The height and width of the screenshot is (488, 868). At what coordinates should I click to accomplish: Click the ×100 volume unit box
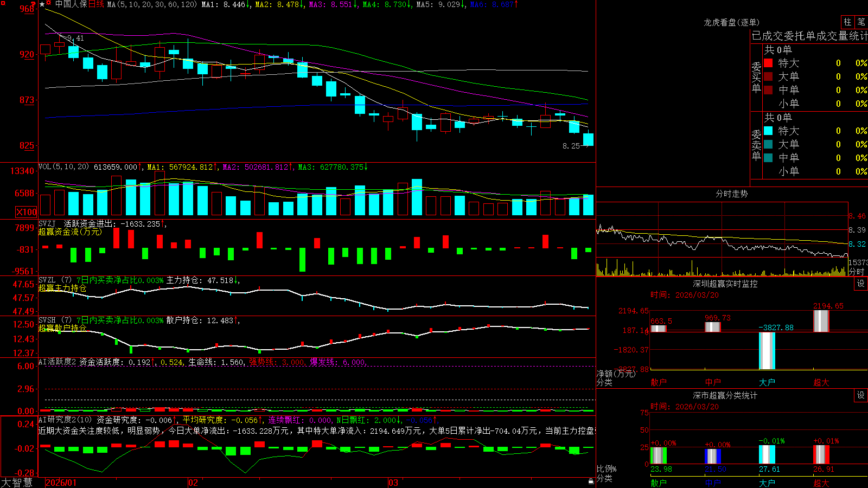point(26,212)
